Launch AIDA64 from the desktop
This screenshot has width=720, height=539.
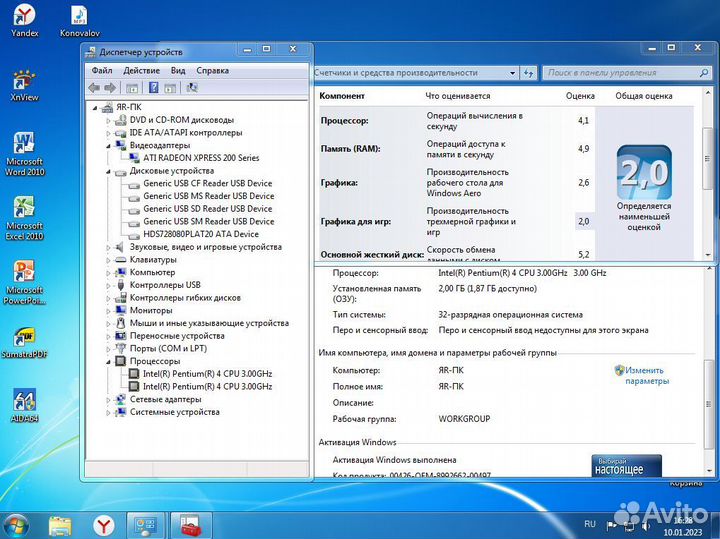coord(24,405)
